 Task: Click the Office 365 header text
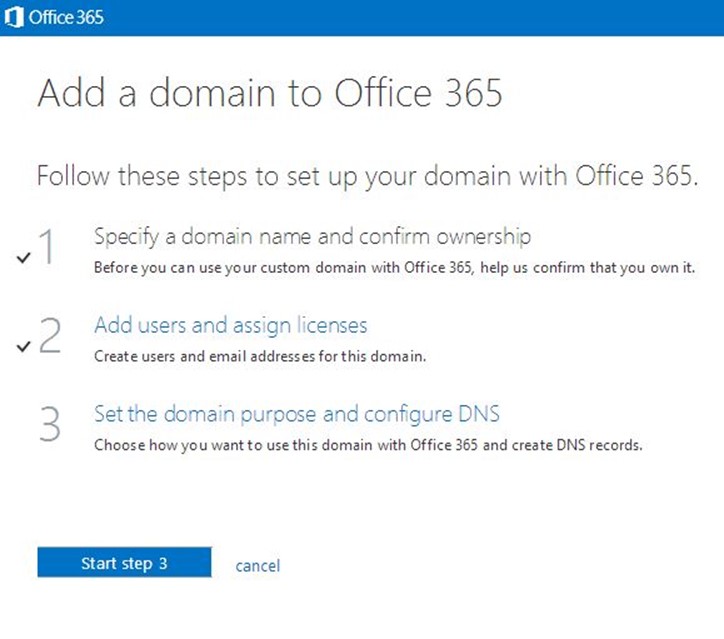point(66,18)
